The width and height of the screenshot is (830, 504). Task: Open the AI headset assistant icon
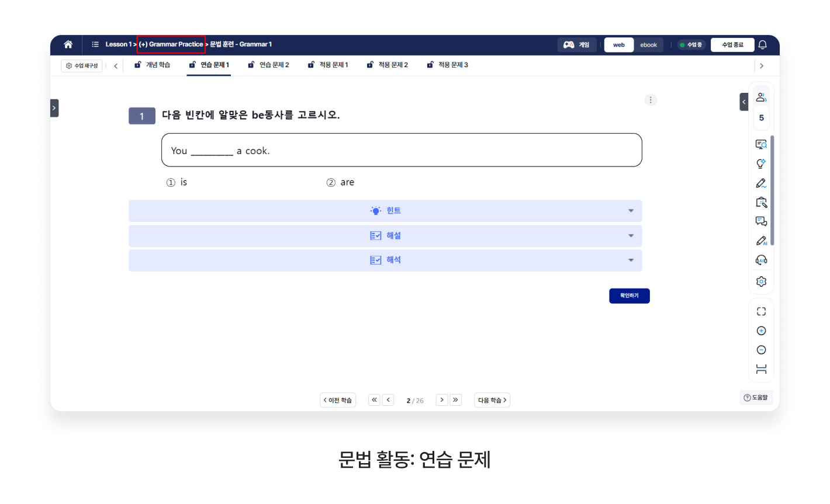[x=761, y=260]
